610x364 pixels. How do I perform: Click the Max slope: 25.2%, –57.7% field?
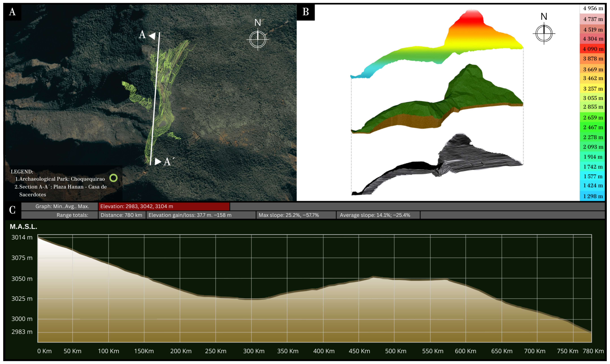[296, 215]
